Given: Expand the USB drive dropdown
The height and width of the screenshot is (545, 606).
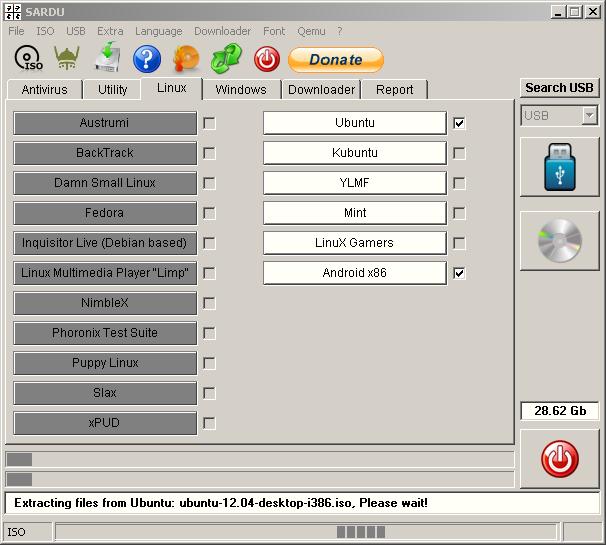Looking at the screenshot, I should pos(589,115).
